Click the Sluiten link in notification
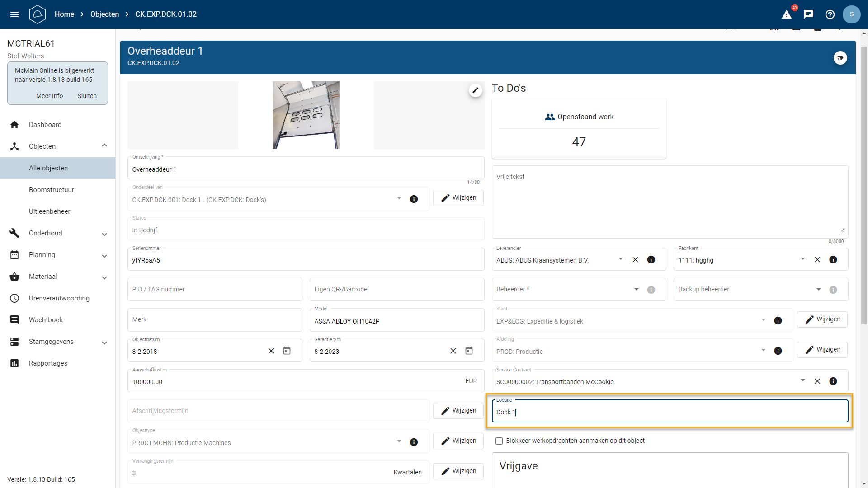The height and width of the screenshot is (488, 868). 87,96
